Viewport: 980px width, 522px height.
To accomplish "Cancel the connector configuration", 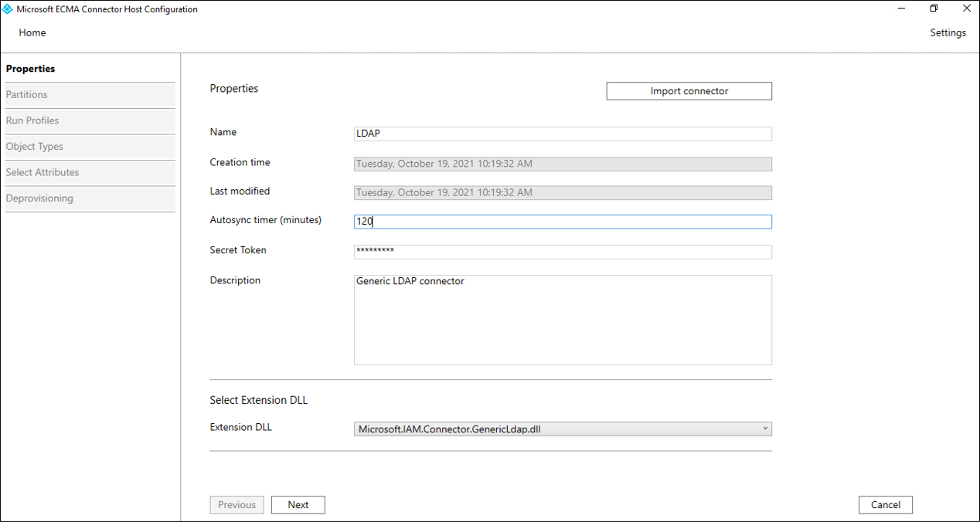I will pyautogui.click(x=885, y=505).
